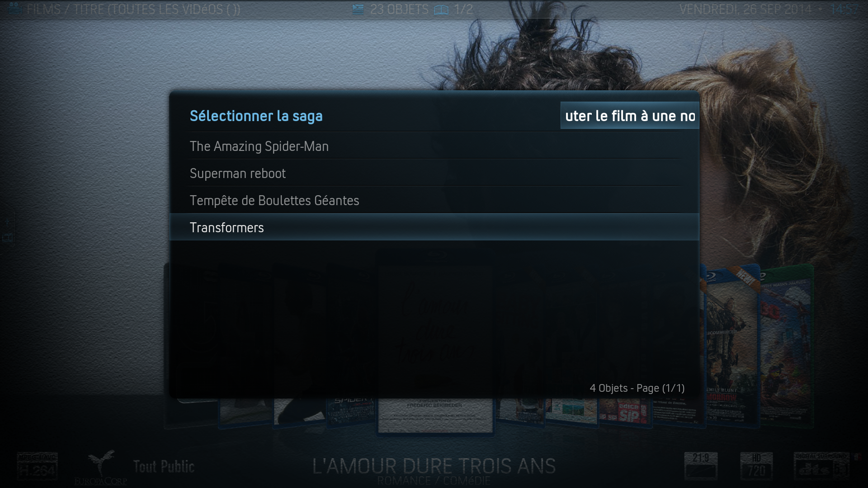Select The Amazing Spider-Man saga
The height and width of the screenshot is (488, 868).
pos(434,146)
